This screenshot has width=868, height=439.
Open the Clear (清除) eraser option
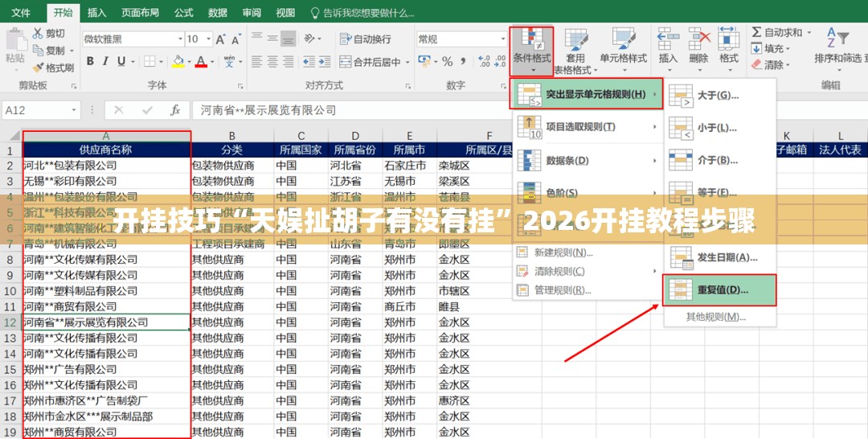click(771, 65)
